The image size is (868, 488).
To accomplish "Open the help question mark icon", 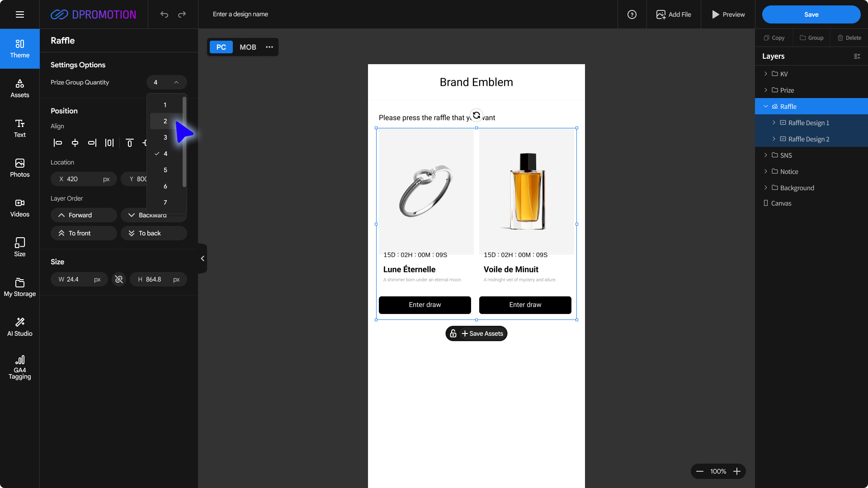I will click(632, 14).
